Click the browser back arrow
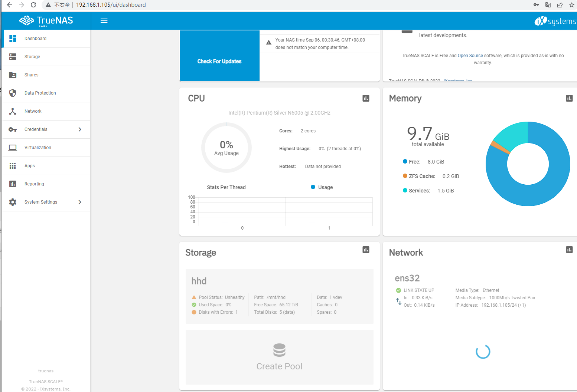This screenshot has height=392, width=577. (10, 5)
